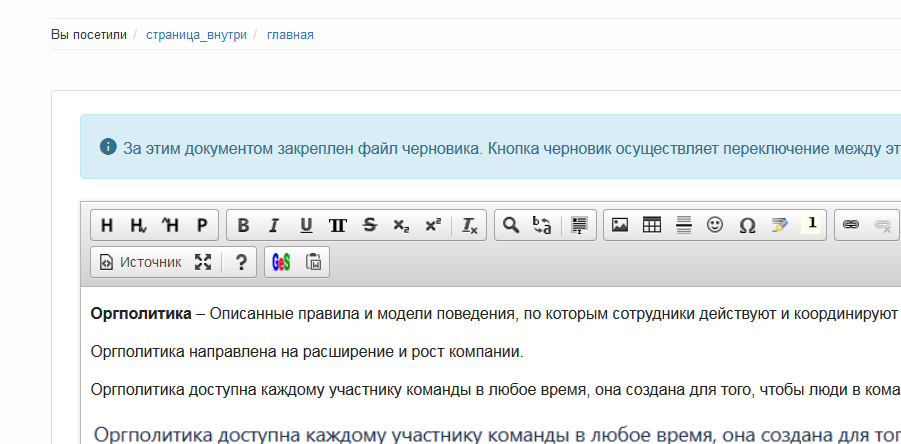Insert a smiley emoticon
Image resolution: width=901 pixels, height=444 pixels.
click(x=715, y=225)
